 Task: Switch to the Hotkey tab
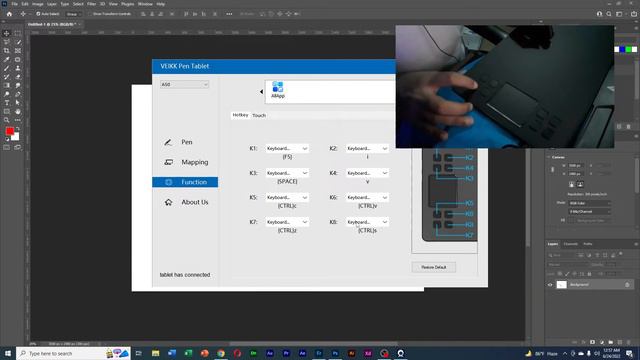(x=240, y=115)
